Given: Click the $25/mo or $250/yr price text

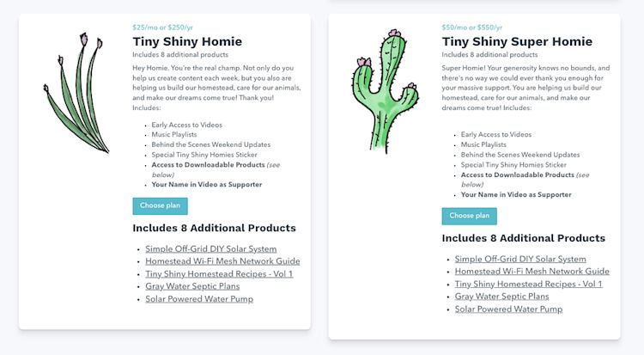Looking at the screenshot, I should (x=161, y=27).
